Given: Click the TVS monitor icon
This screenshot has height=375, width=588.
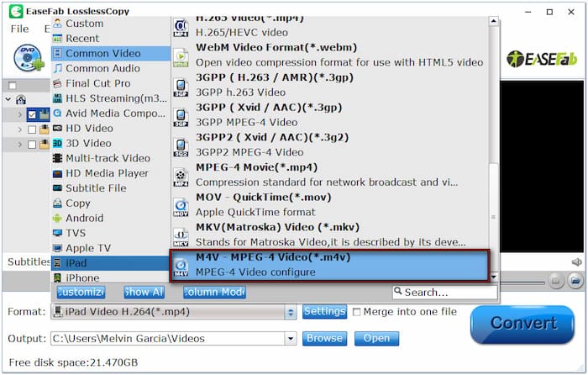Looking at the screenshot, I should click(57, 233).
